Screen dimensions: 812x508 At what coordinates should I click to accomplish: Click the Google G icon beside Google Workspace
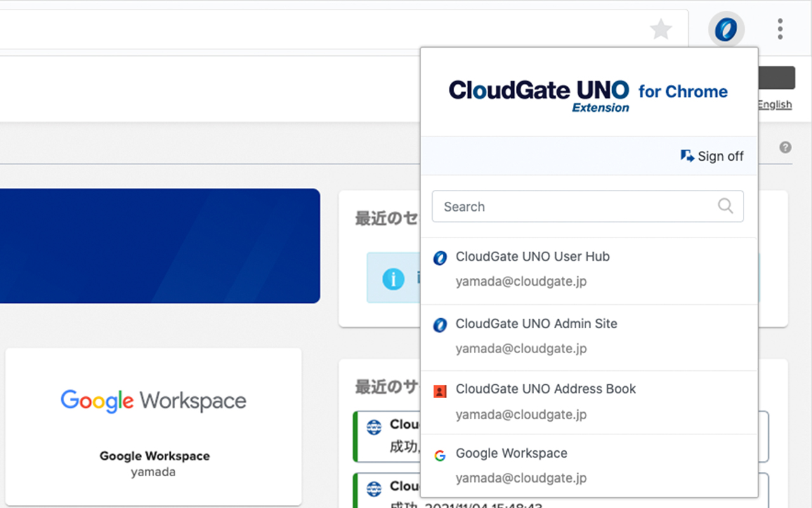click(440, 455)
